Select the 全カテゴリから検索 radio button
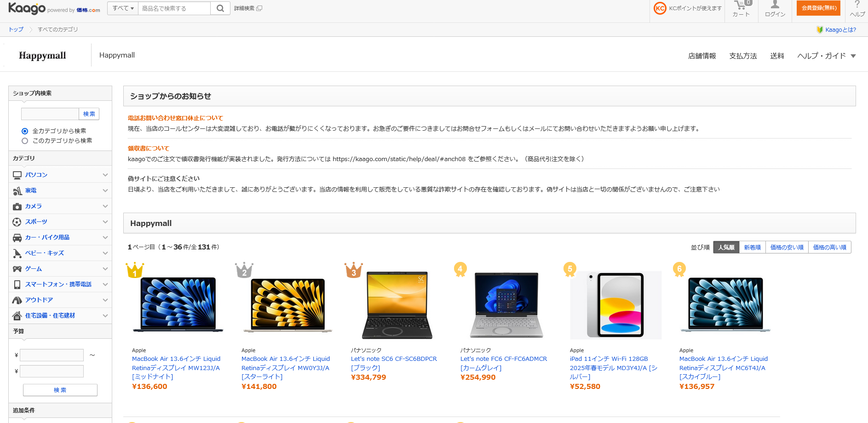The width and height of the screenshot is (868, 423). pyautogui.click(x=24, y=131)
